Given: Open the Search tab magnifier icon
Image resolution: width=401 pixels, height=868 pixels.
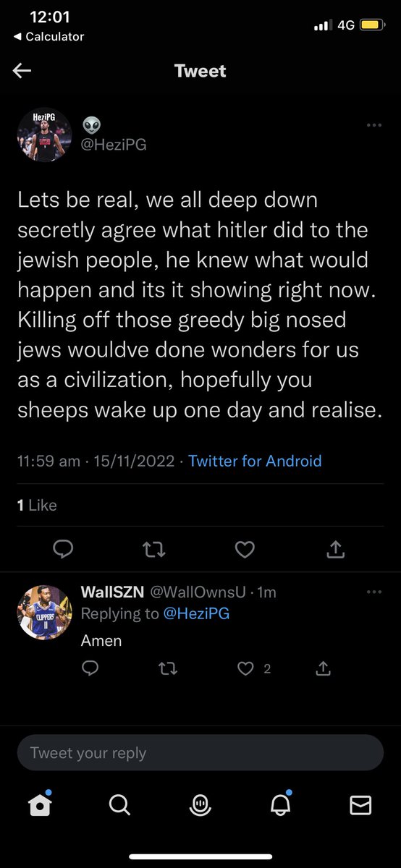Looking at the screenshot, I should point(120,804).
